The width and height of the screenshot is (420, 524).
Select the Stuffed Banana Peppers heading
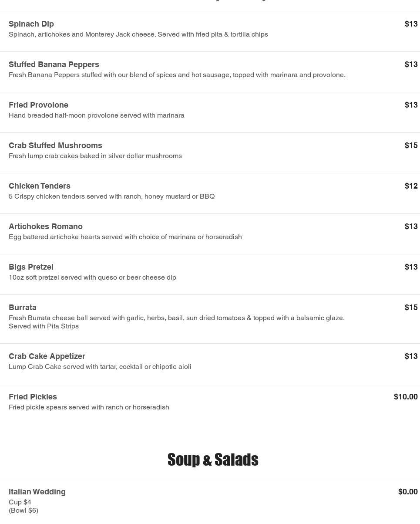[x=54, y=64]
